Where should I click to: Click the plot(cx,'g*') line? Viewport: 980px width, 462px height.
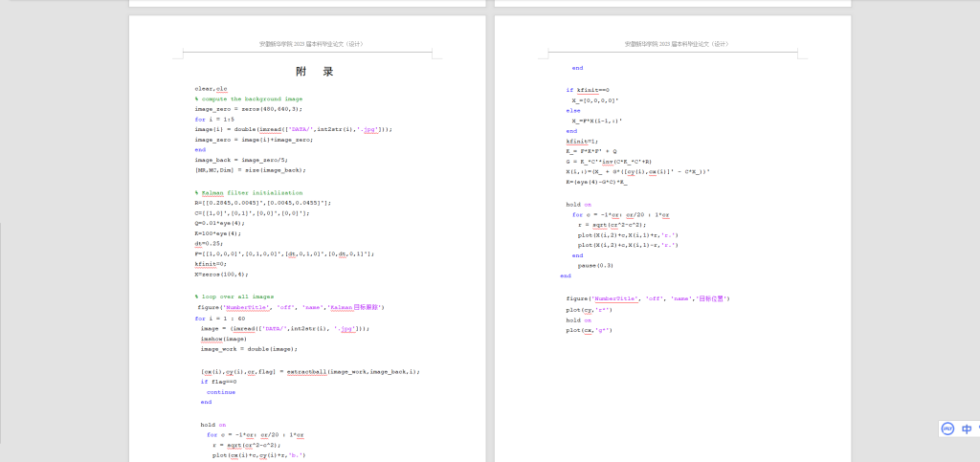[588, 330]
